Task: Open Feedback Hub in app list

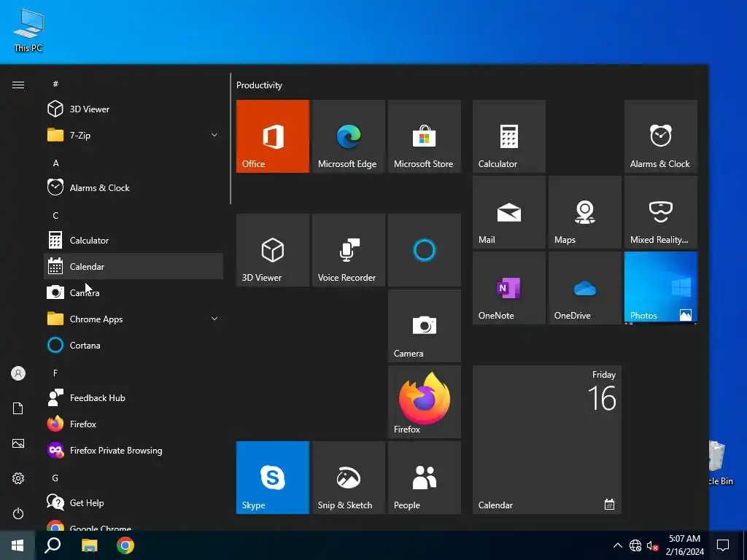Action: tap(133, 397)
